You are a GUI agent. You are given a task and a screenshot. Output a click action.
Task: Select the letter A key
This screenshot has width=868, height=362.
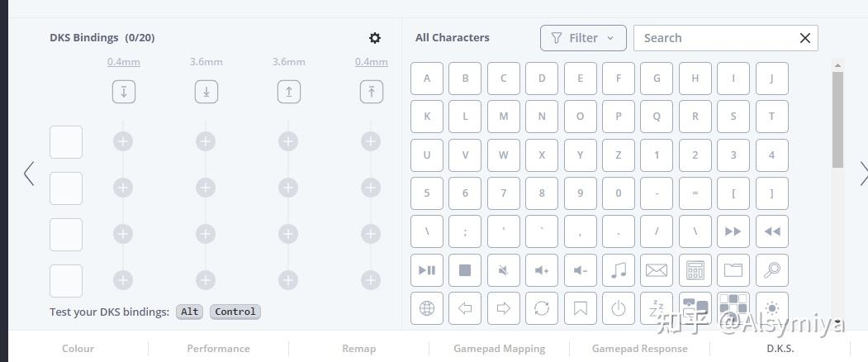pyautogui.click(x=427, y=79)
